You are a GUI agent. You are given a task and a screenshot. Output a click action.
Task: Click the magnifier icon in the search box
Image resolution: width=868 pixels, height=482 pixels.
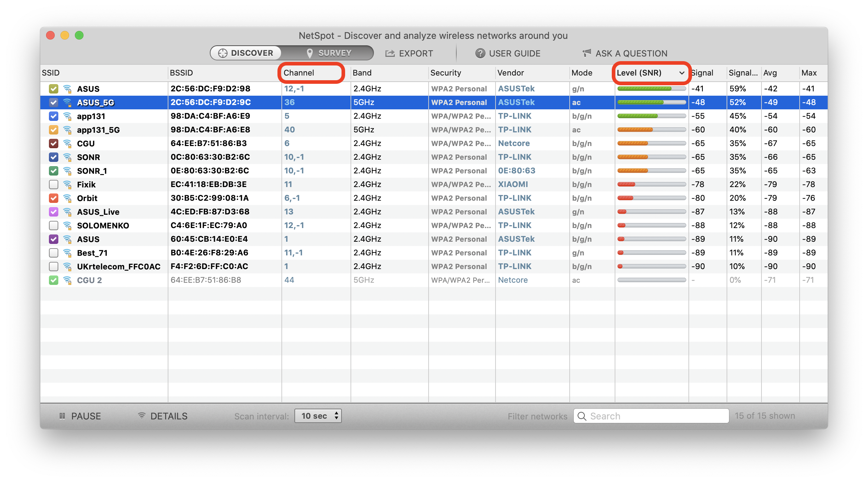[582, 416]
